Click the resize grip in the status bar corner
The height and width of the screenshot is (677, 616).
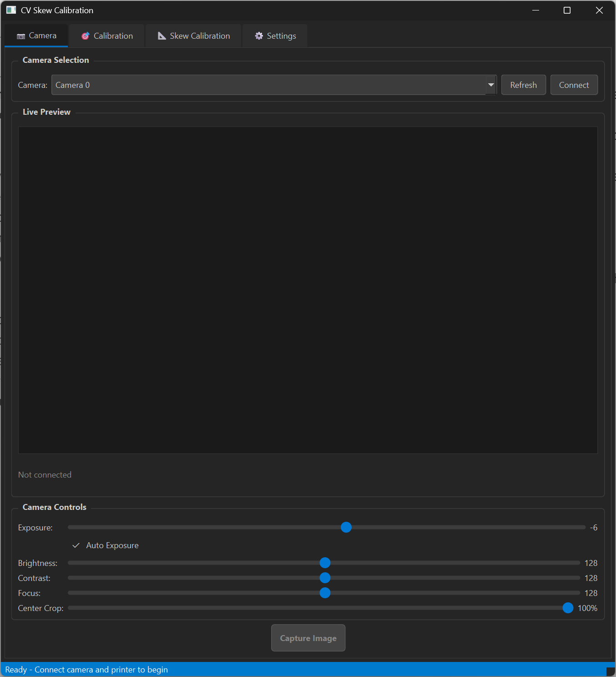[x=611, y=672]
